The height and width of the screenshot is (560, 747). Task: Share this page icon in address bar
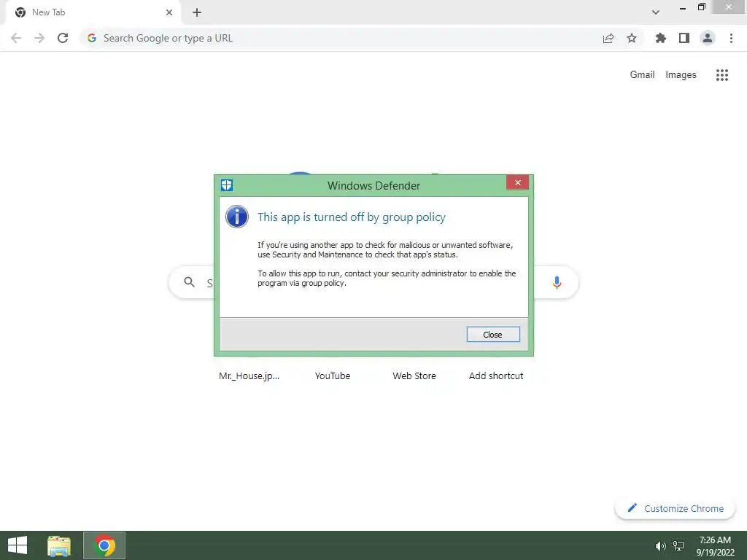(608, 38)
